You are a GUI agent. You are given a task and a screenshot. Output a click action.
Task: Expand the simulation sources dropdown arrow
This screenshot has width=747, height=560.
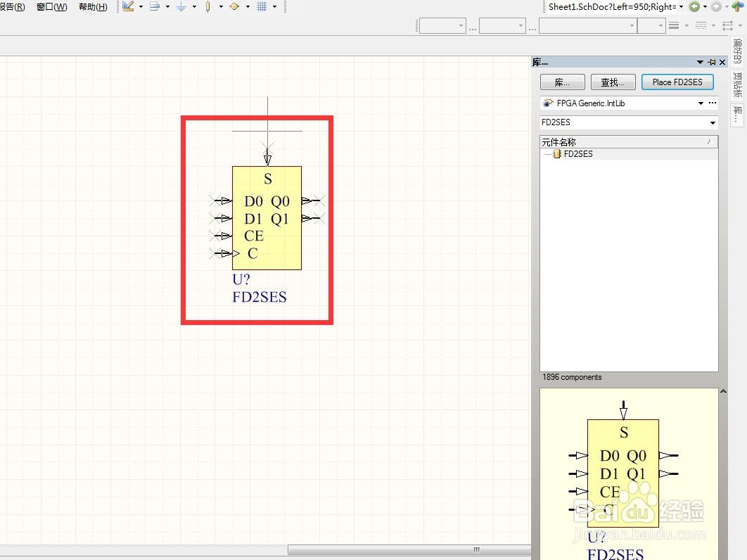[248, 6]
